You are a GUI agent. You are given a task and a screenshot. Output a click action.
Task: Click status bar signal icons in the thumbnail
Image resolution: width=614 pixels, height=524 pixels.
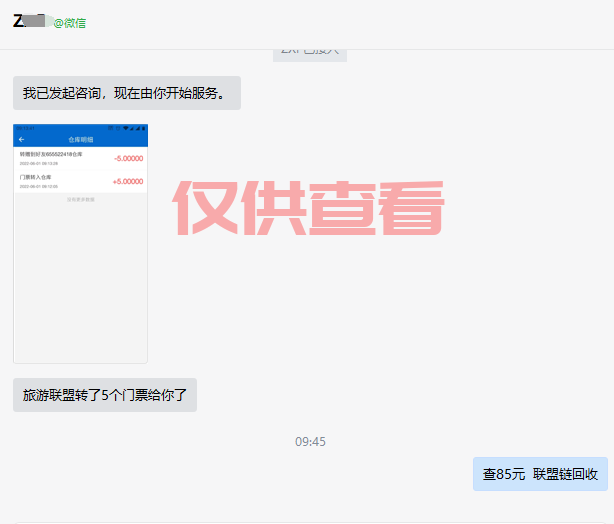130,128
